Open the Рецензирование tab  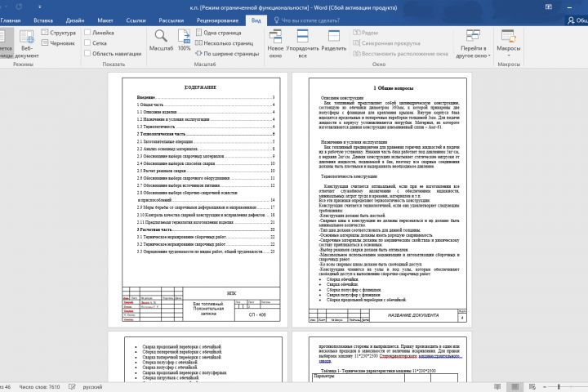point(217,20)
